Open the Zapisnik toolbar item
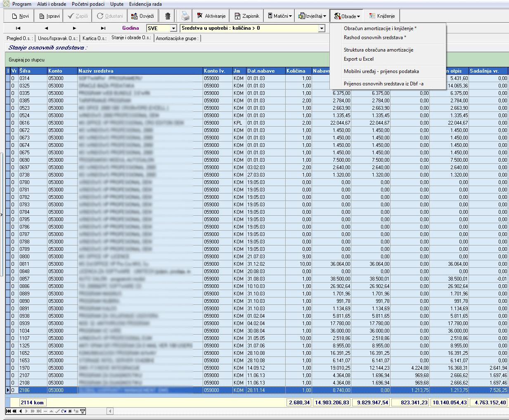This screenshot has height=420, width=509. pos(247,16)
